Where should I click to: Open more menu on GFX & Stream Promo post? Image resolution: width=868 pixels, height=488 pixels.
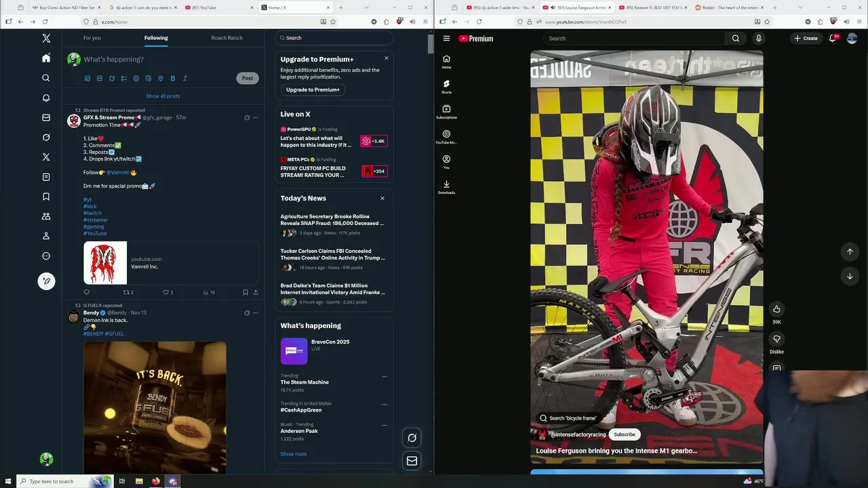tap(256, 118)
